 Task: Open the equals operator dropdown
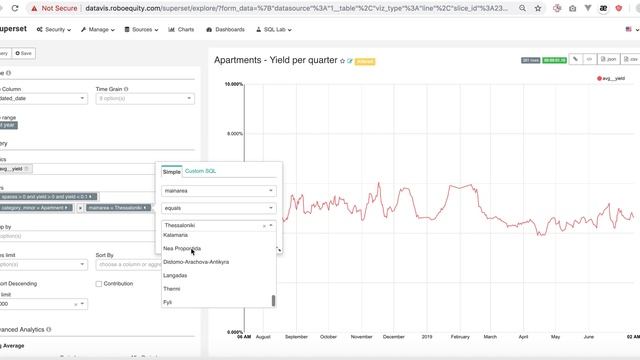[x=219, y=208]
